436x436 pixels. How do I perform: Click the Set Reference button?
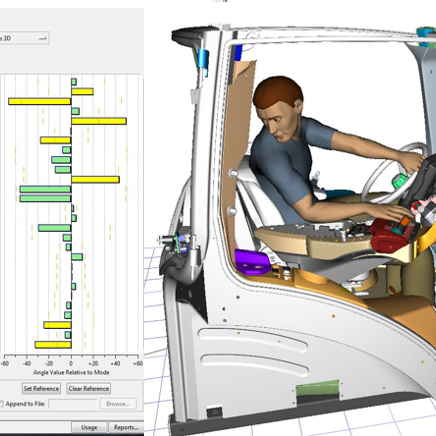(x=41, y=388)
